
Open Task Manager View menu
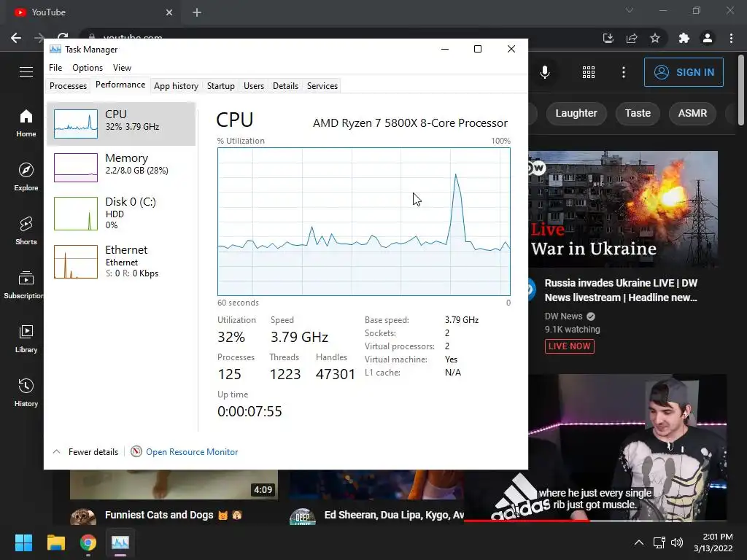[x=122, y=68]
